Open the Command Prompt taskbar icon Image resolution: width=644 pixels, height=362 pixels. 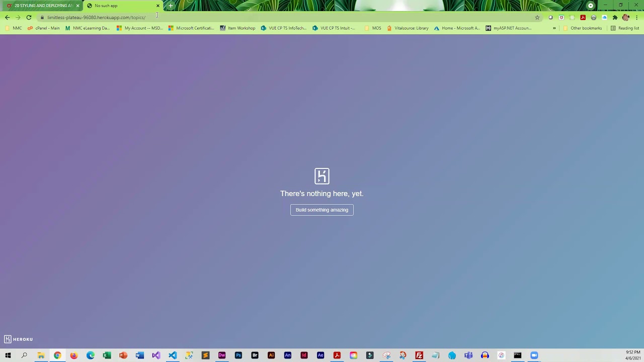(x=518, y=355)
